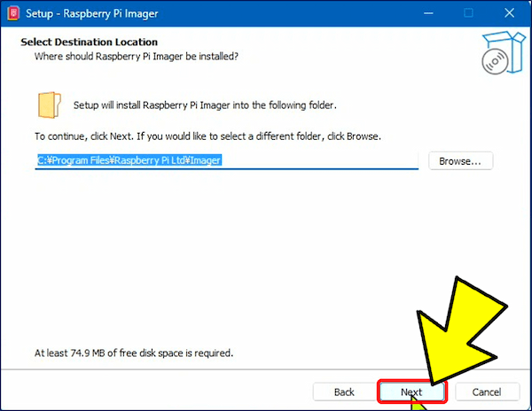Click the "To continue, click Next" instruction text
This screenshot has height=411, width=532.
[207, 136]
